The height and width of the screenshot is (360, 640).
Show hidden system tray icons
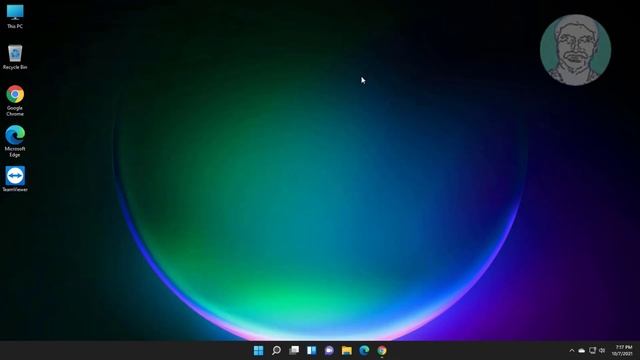(x=571, y=351)
